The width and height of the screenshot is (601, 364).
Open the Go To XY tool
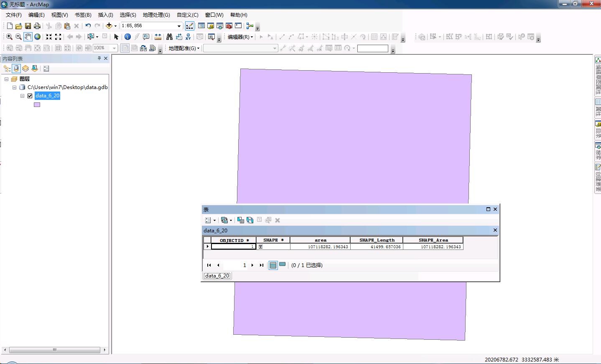(x=188, y=37)
